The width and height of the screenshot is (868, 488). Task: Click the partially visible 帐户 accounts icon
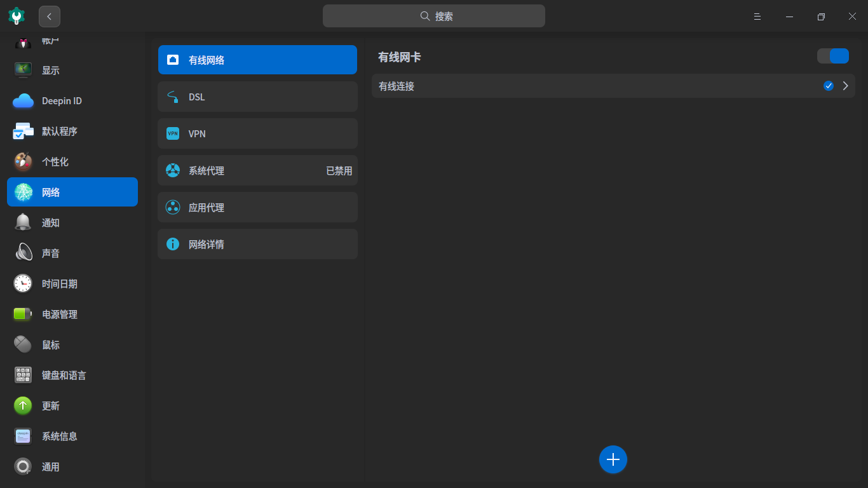(24, 42)
